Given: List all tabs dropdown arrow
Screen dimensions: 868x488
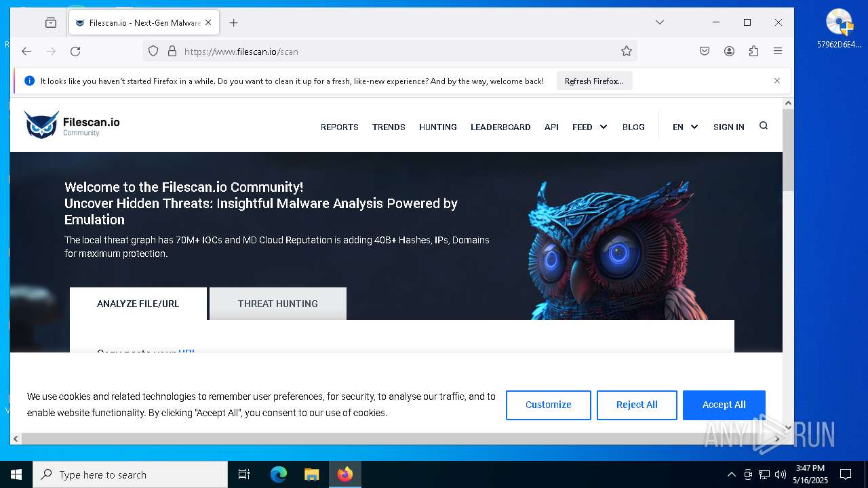Looking at the screenshot, I should point(659,22).
